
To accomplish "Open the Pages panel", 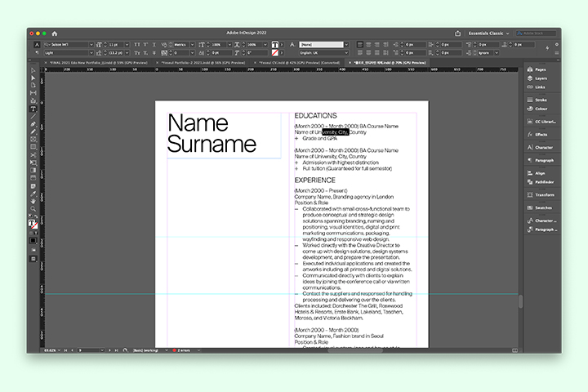I will click(537, 69).
